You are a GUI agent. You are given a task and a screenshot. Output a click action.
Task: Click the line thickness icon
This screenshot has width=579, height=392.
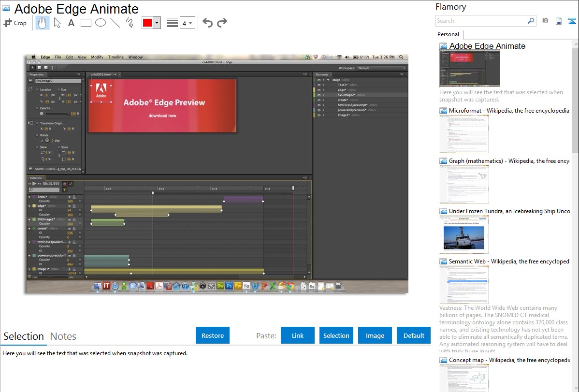(172, 23)
